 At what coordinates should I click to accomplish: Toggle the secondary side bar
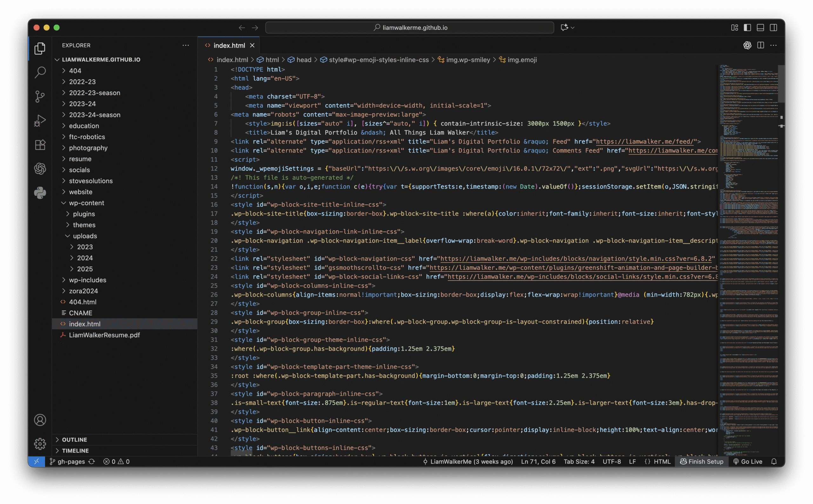tap(773, 28)
